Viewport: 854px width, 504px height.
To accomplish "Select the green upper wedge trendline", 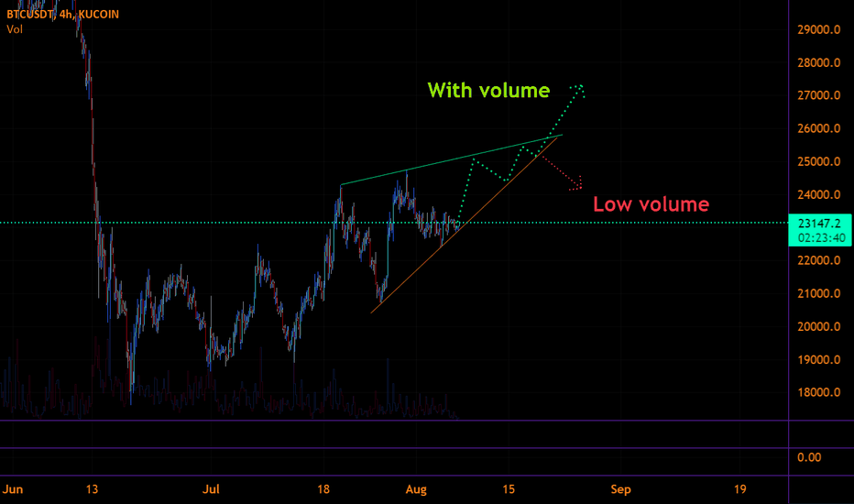I will point(452,159).
